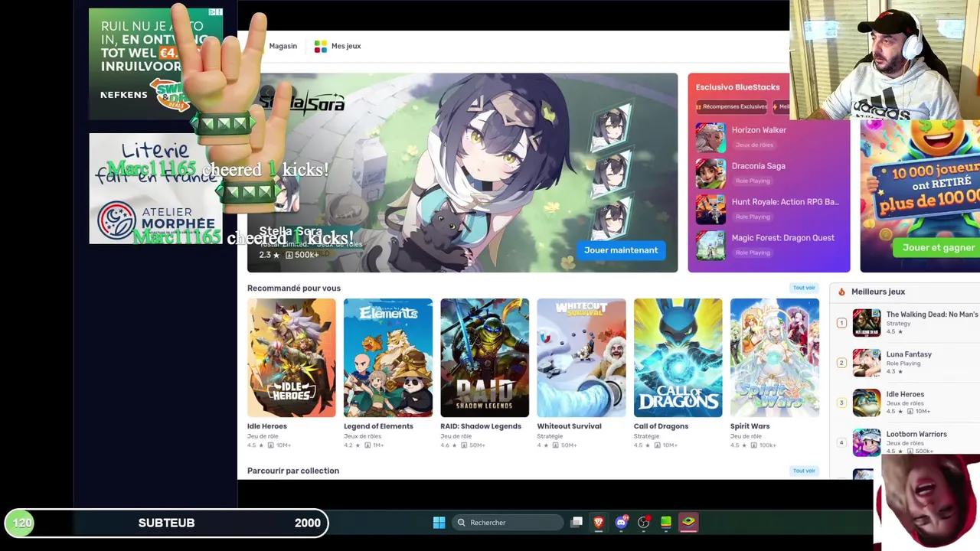Click the SUBTEUB goal progress bar

coord(167,523)
